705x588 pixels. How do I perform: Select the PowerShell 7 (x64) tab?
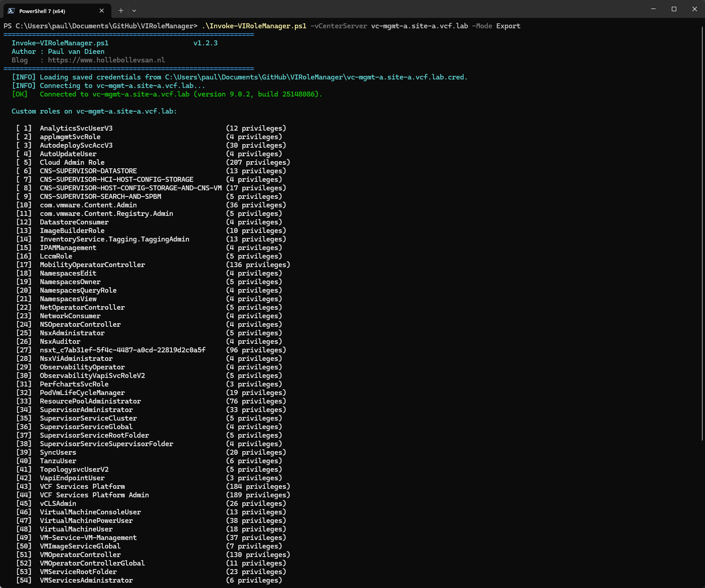point(49,11)
